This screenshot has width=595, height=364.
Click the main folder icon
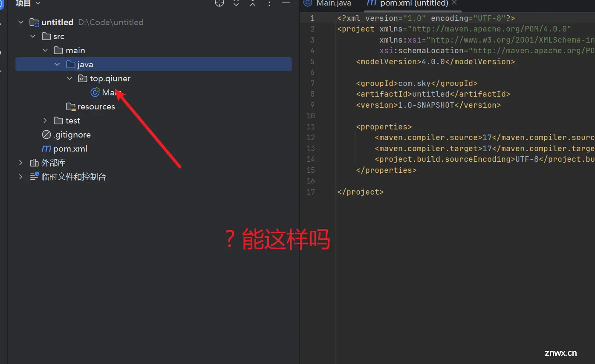pos(58,50)
